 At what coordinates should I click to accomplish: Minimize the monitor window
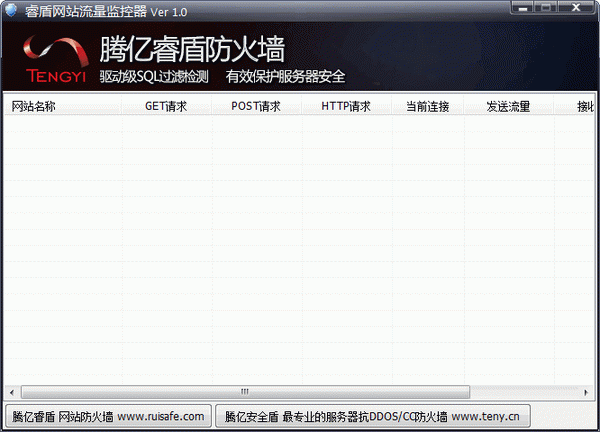[523, 8]
